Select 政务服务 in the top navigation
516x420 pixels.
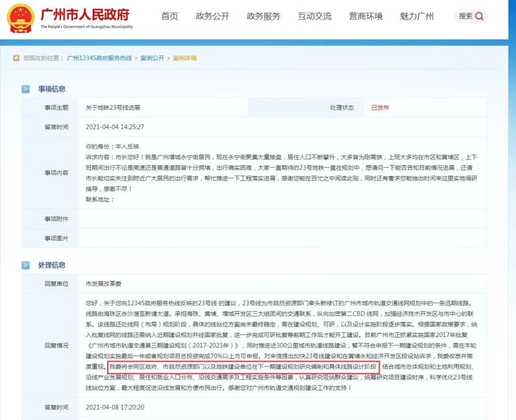click(x=263, y=16)
